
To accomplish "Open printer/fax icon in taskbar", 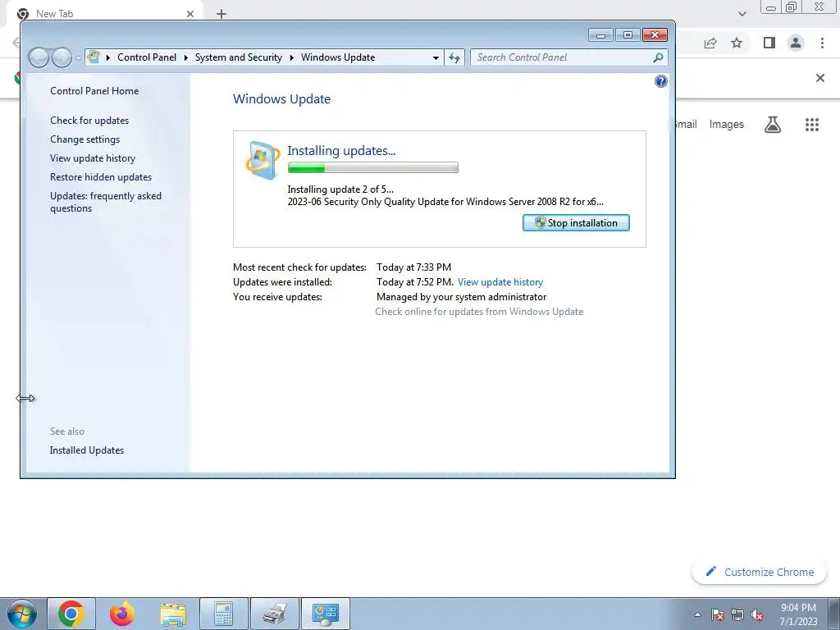I will (274, 614).
